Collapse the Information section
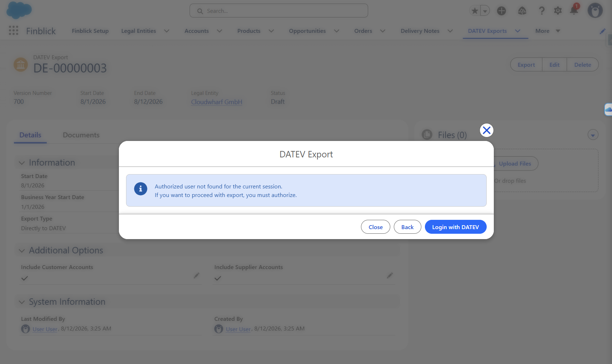Screen dimensions: 612x364 [x=22, y=163]
